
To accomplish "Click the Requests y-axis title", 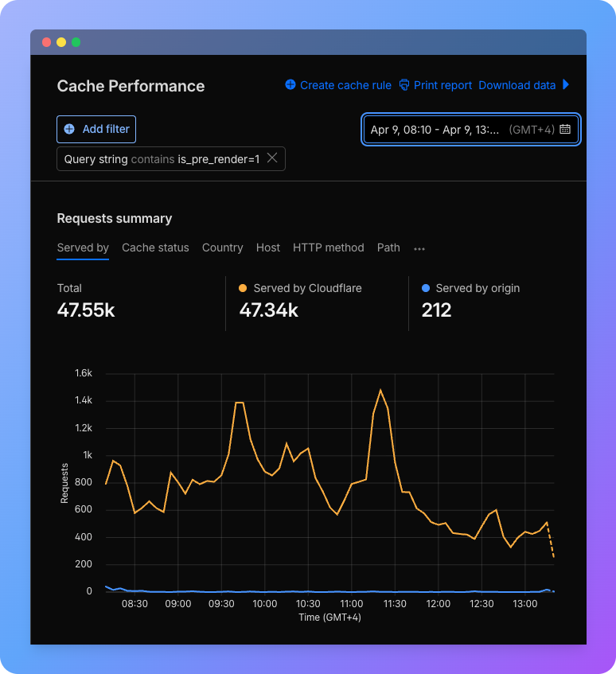I will (64, 483).
